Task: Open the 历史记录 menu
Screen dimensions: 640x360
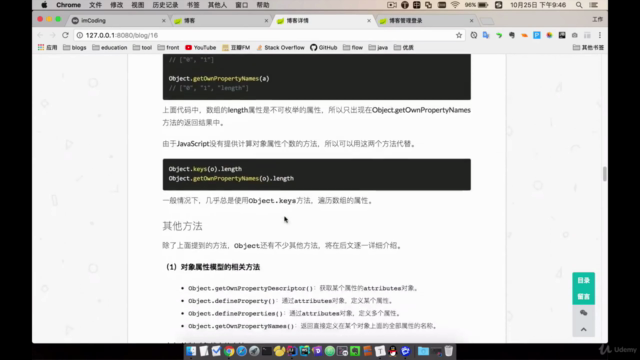Action: [165, 5]
